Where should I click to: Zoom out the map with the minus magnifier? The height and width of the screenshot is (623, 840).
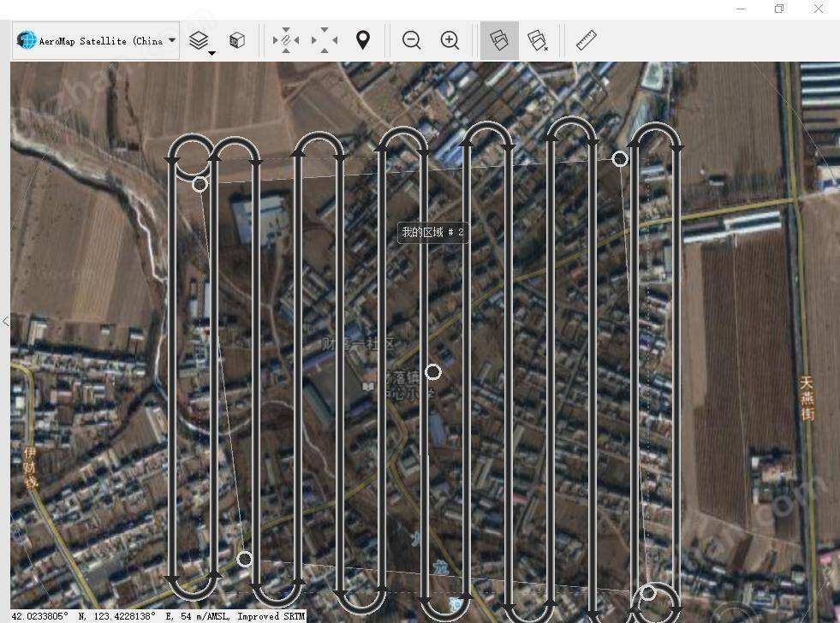pos(411,40)
